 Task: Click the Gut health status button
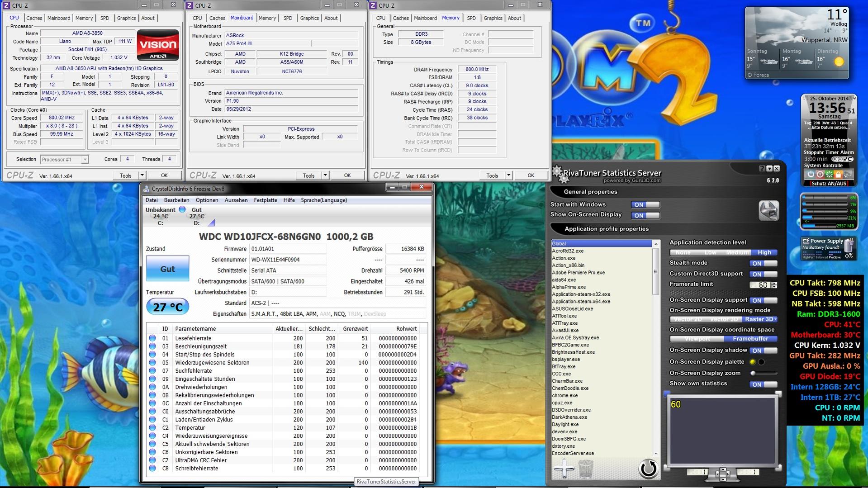point(167,269)
